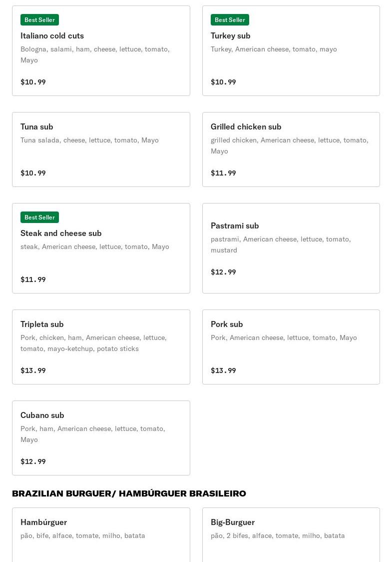
Task: Click Best Seller badge on Steak and cheese
Action: click(39, 217)
